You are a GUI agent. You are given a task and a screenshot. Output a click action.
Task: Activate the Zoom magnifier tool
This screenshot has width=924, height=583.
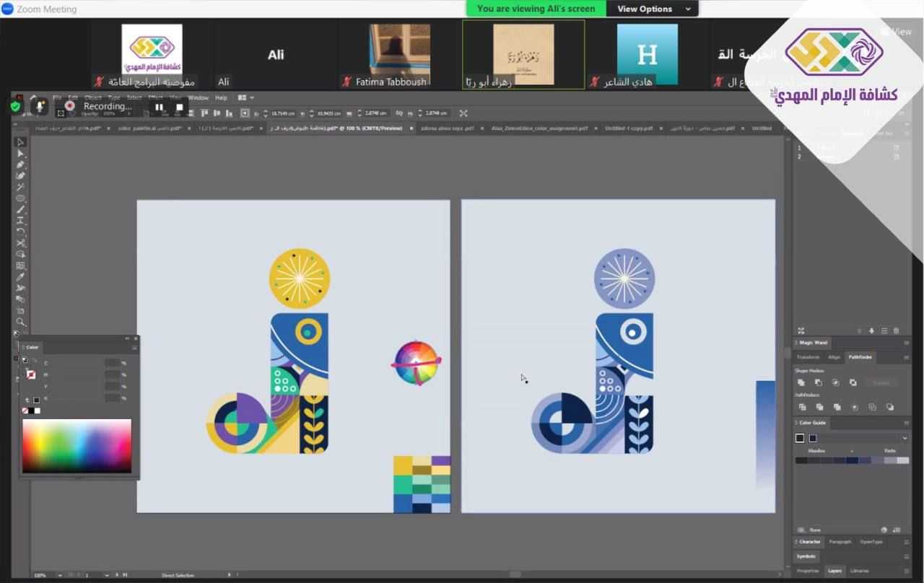21,322
